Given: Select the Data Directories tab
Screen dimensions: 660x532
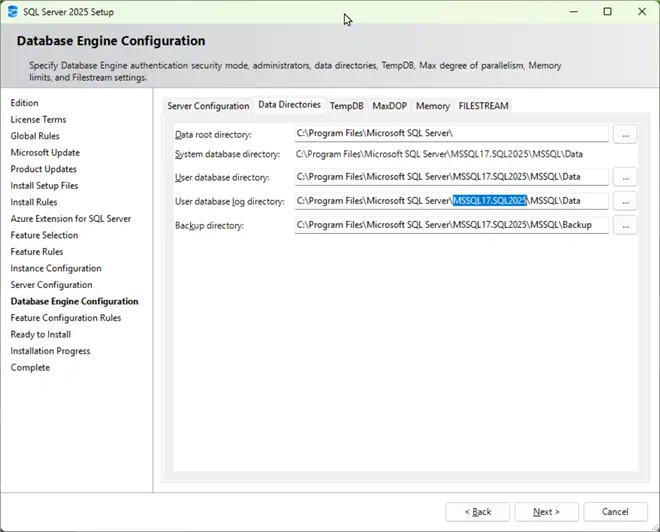Looking at the screenshot, I should coord(290,105).
